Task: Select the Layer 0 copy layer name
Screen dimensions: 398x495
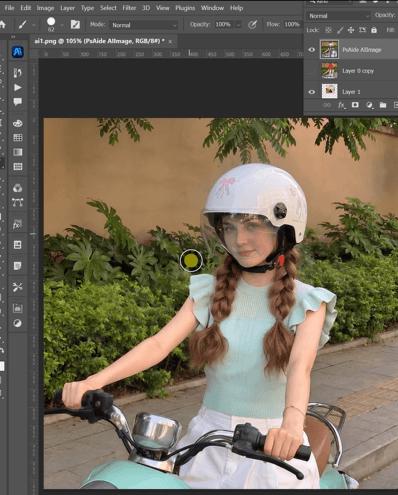Action: (358, 71)
